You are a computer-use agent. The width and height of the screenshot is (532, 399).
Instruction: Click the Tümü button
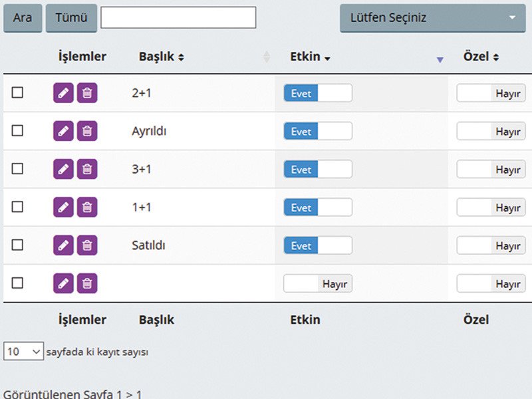click(71, 18)
